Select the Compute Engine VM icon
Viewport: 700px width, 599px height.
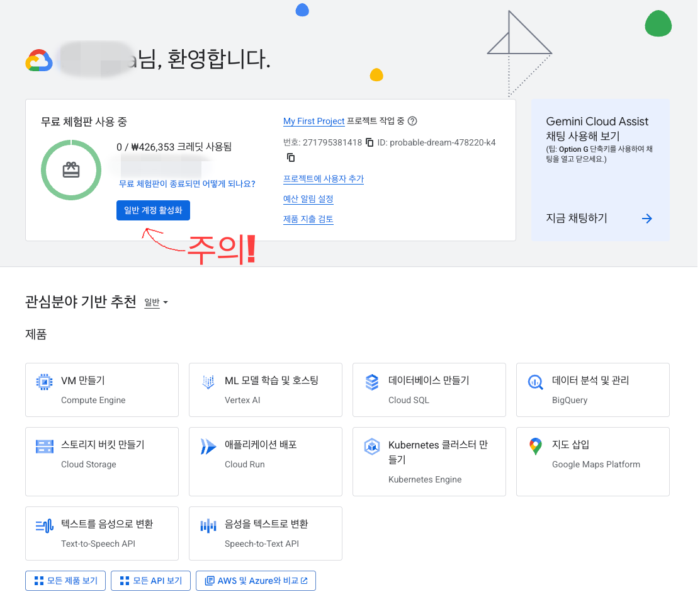[x=44, y=382]
